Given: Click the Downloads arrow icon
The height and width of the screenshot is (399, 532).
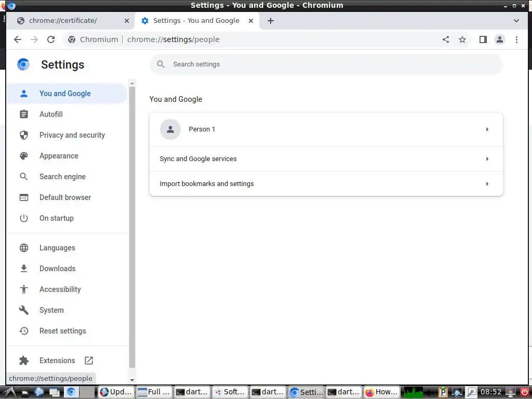Looking at the screenshot, I should [24, 269].
